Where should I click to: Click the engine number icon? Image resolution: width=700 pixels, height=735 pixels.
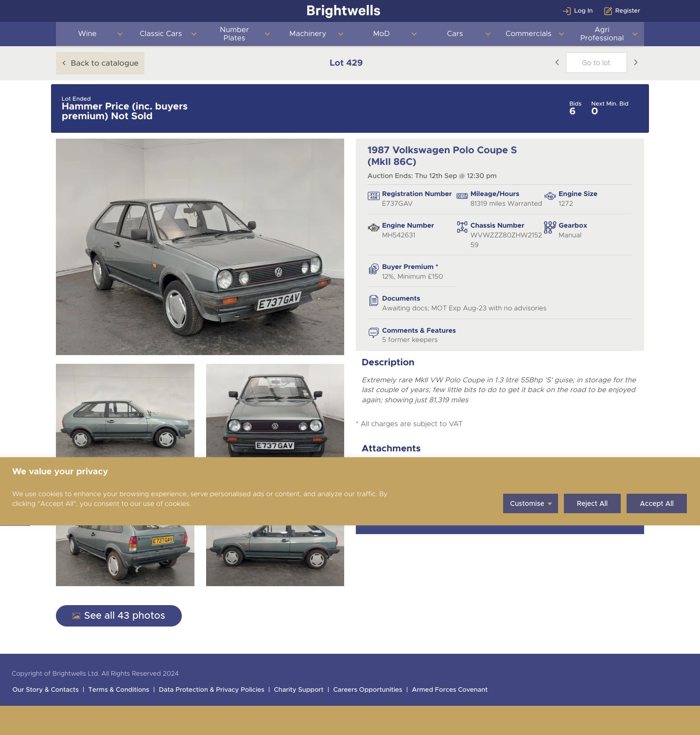coord(373,228)
